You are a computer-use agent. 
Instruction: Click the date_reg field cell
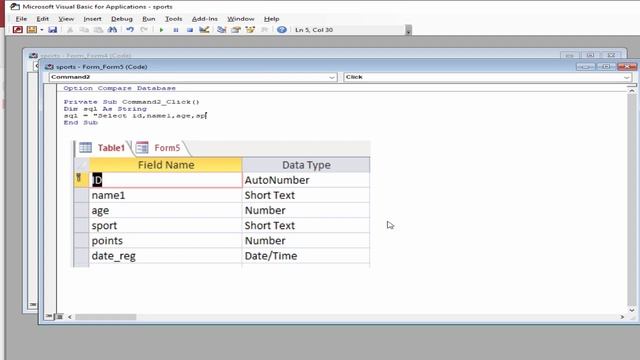point(166,256)
